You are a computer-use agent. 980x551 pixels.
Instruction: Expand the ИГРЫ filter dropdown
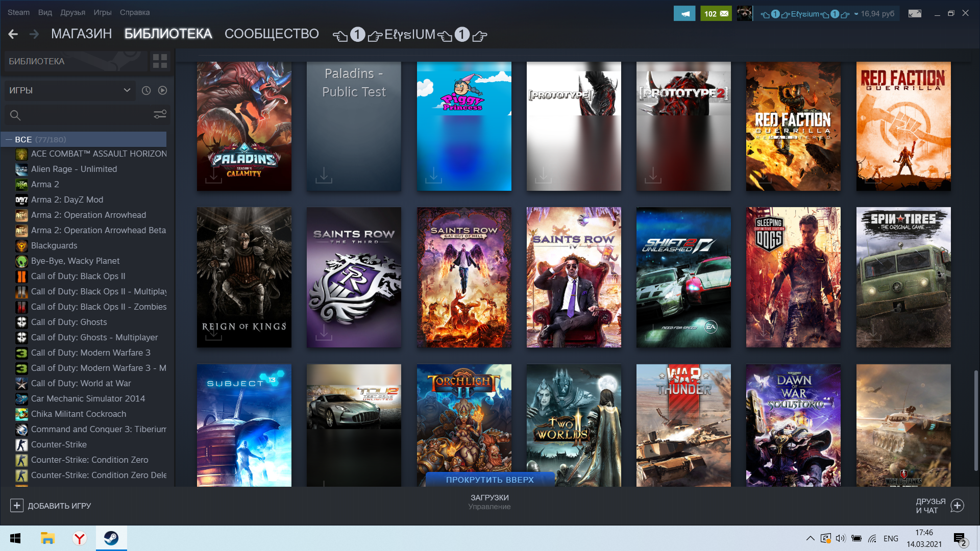point(70,90)
